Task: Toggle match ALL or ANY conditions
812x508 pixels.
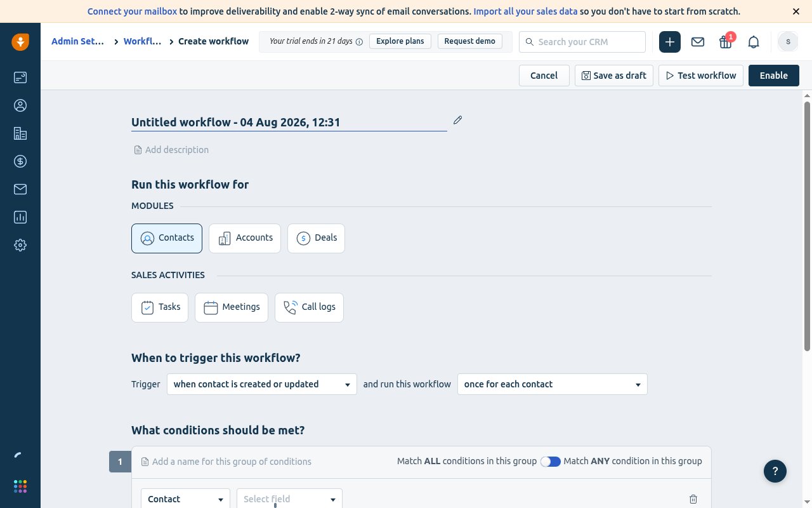Action: (550, 462)
